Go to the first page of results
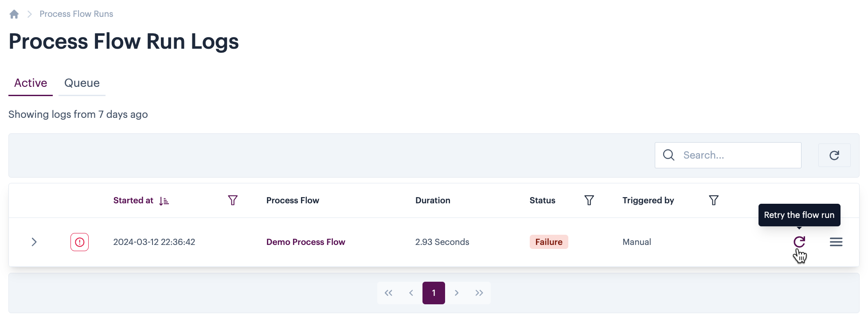868x326 pixels. [x=388, y=293]
